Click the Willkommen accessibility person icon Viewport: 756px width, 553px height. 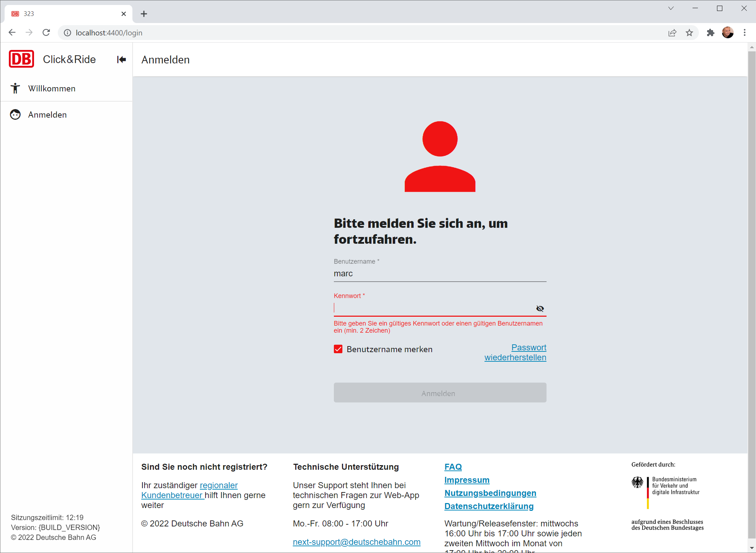(15, 88)
